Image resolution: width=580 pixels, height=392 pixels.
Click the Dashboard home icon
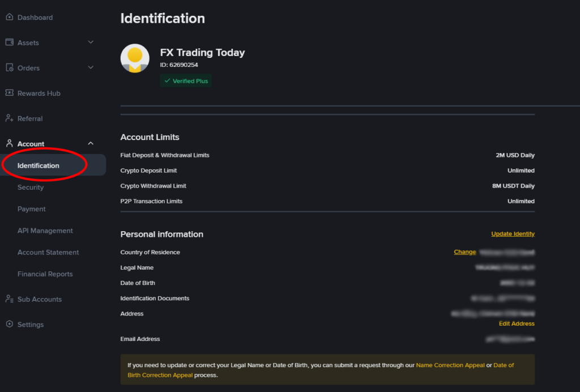point(9,18)
